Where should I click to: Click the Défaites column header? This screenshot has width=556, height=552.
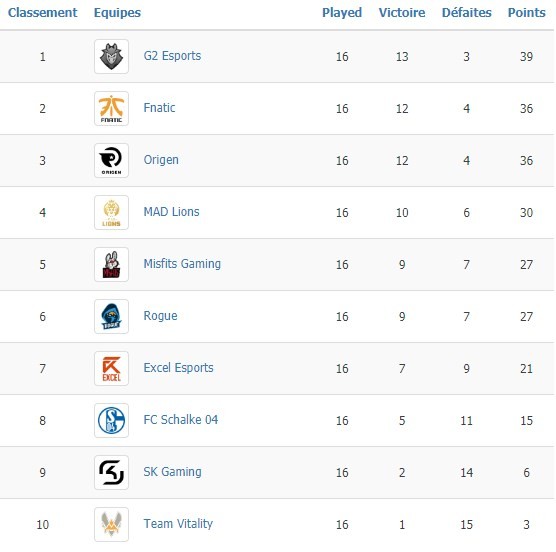click(467, 12)
